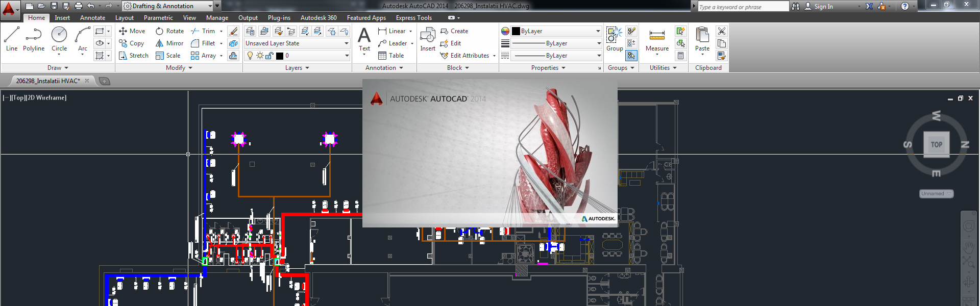Toggle layer 0 lock padlock icon
980x306 pixels.
tap(269, 56)
